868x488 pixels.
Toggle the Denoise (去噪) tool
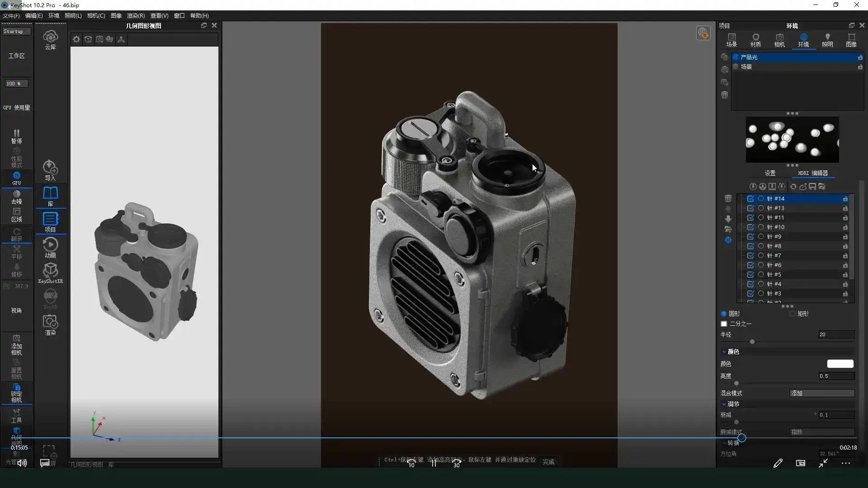(16, 197)
